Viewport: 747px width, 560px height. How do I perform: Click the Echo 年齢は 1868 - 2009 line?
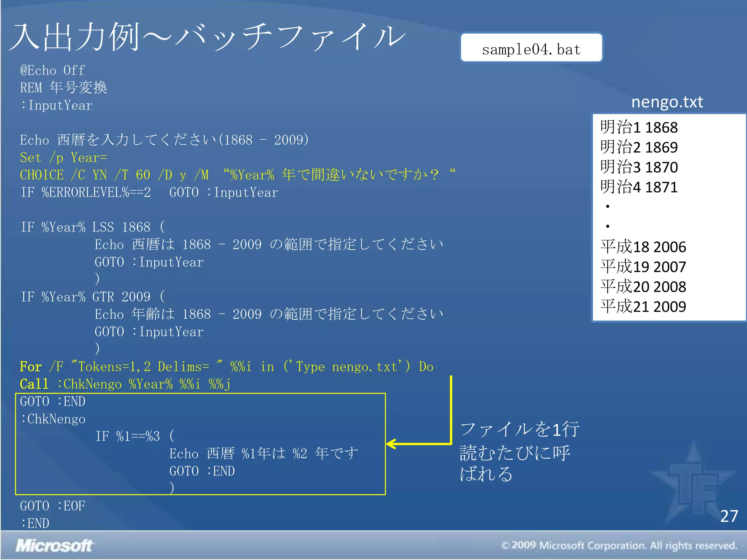pos(269,314)
